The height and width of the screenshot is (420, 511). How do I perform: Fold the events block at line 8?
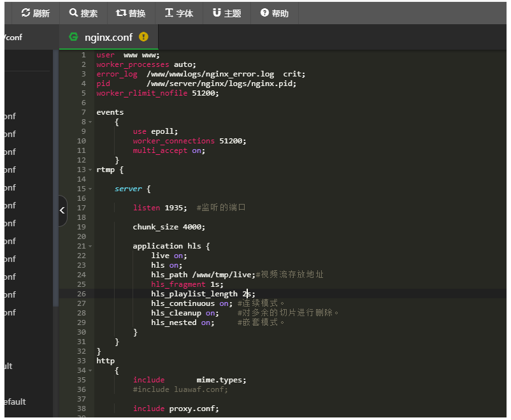90,122
